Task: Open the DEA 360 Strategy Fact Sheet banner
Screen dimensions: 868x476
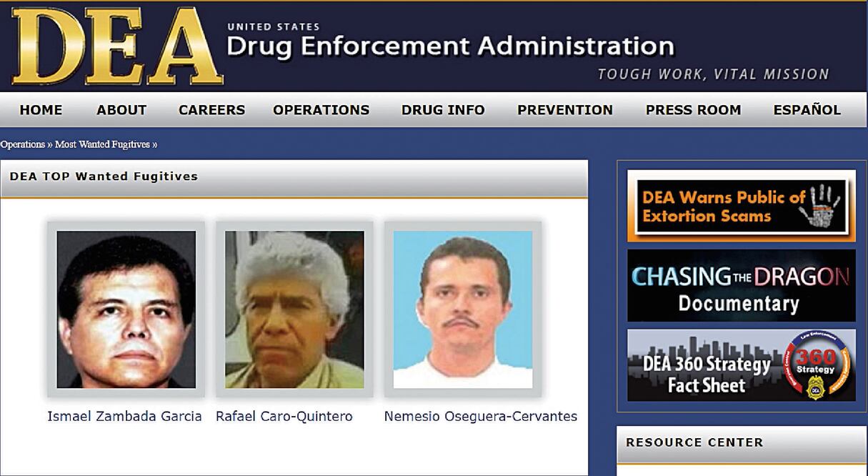Action: (742, 365)
